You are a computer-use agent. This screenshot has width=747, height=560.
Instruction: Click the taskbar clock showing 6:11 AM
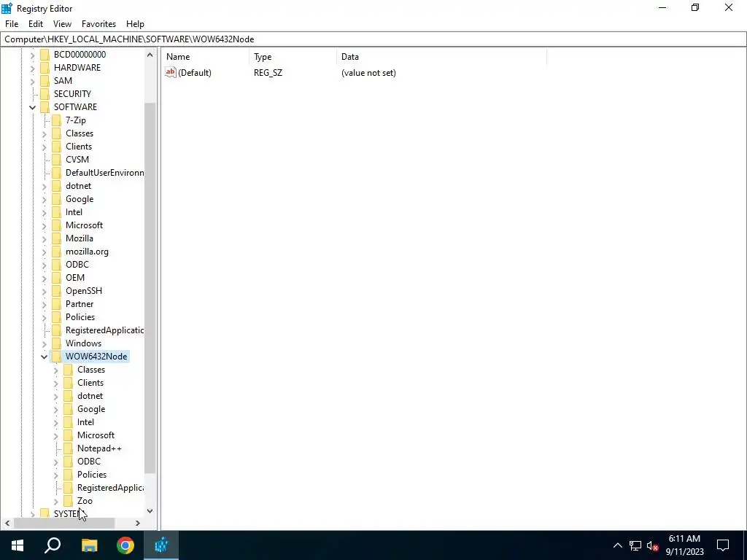(x=684, y=545)
